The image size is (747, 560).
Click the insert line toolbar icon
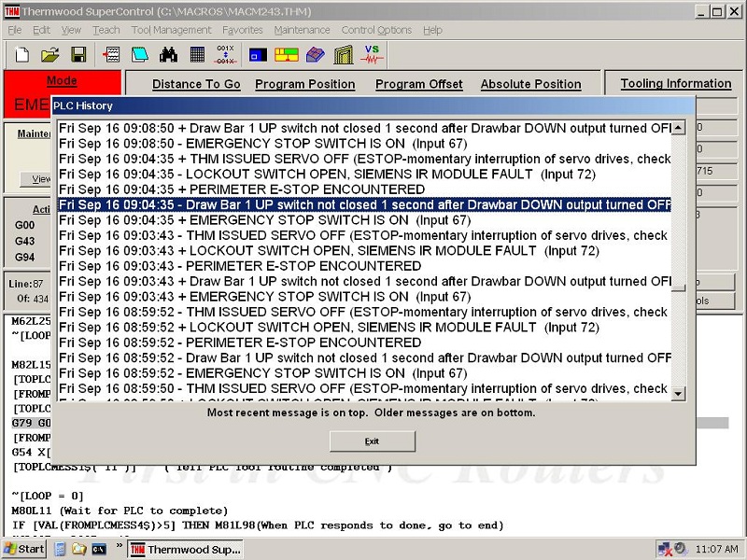(111, 55)
